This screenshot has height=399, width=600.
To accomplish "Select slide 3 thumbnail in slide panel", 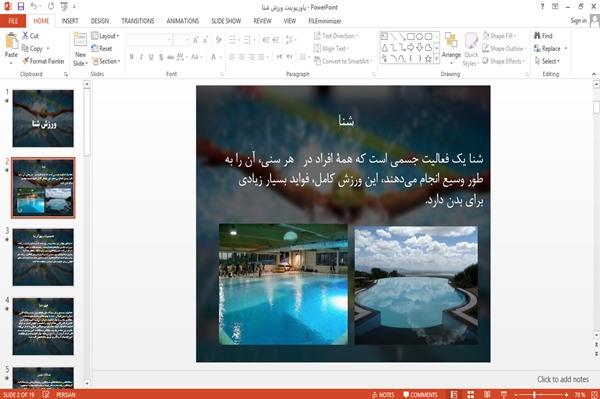I will point(43,257).
